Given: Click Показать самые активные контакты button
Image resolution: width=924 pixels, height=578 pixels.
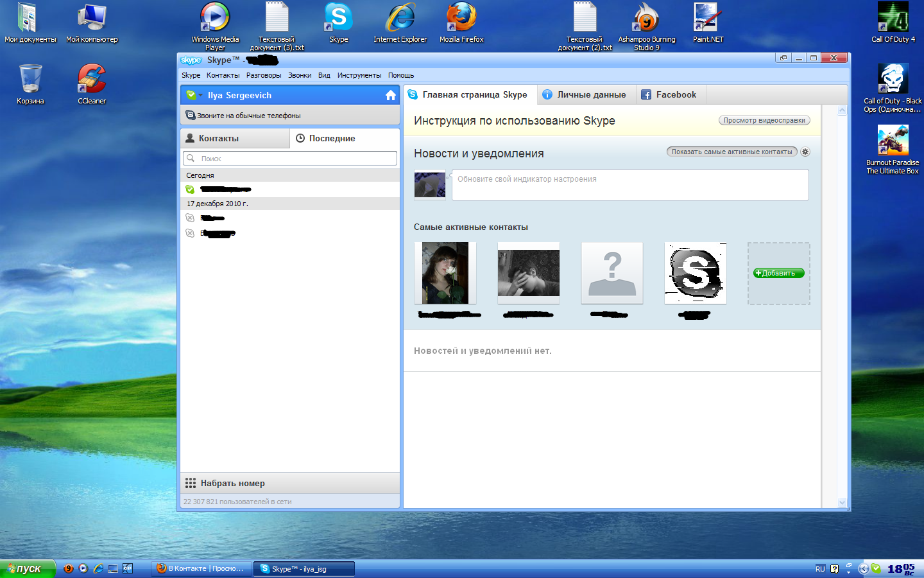Looking at the screenshot, I should (x=732, y=152).
